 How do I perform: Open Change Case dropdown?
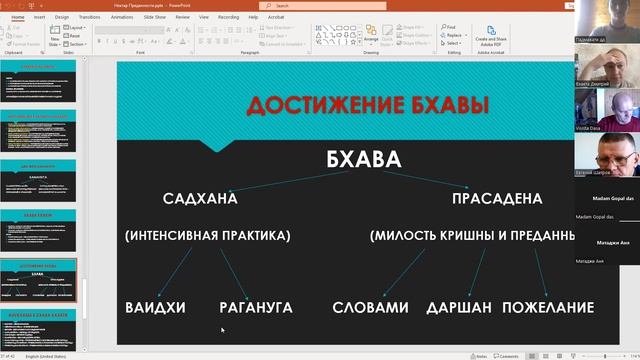point(154,41)
